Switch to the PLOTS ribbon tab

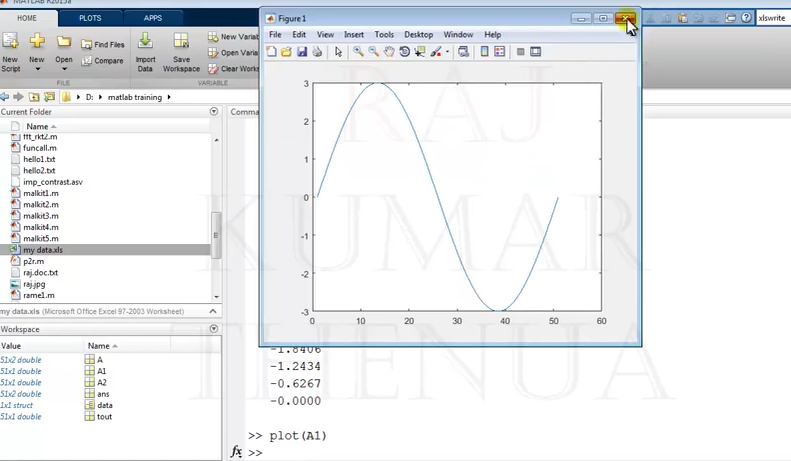pyautogui.click(x=90, y=18)
